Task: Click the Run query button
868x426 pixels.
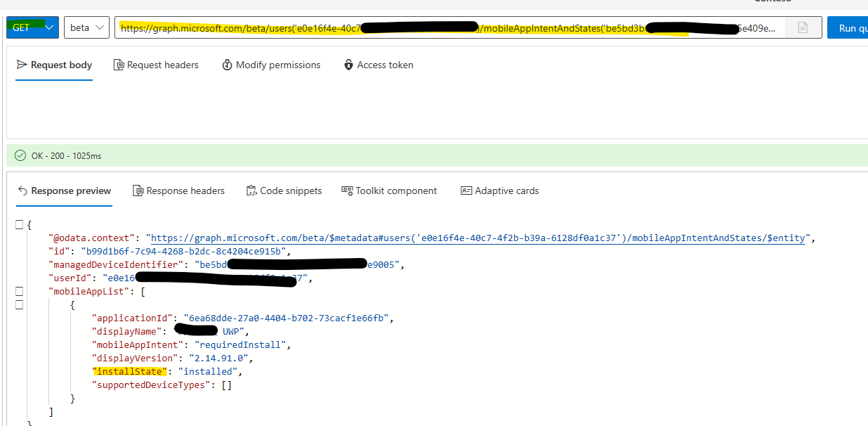Action: (x=847, y=27)
